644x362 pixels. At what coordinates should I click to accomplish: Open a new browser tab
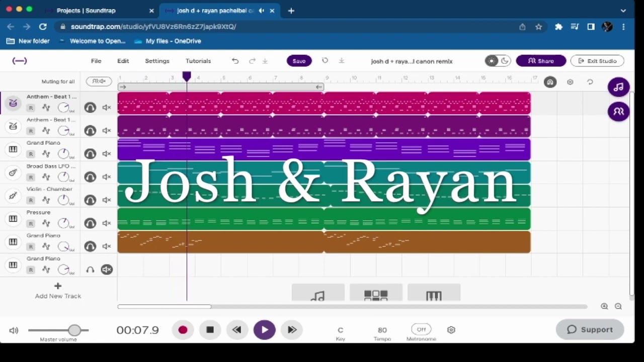(x=291, y=11)
